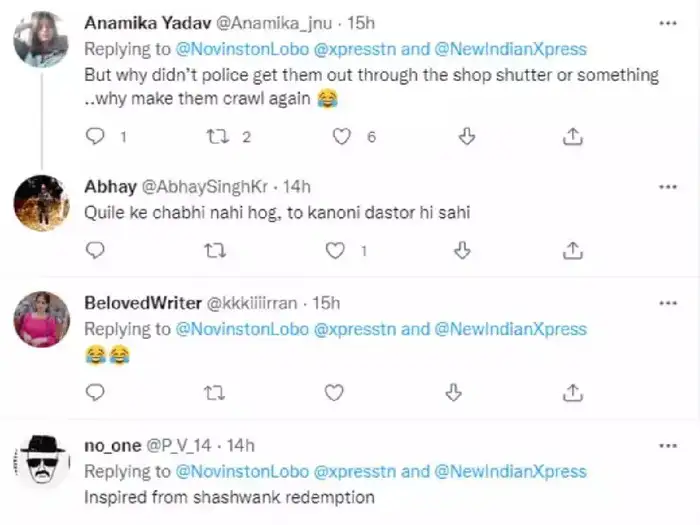Viewport: 700px width, 525px height.
Task: Open more options on Anamika Yadav's tweet
Action: click(665, 21)
